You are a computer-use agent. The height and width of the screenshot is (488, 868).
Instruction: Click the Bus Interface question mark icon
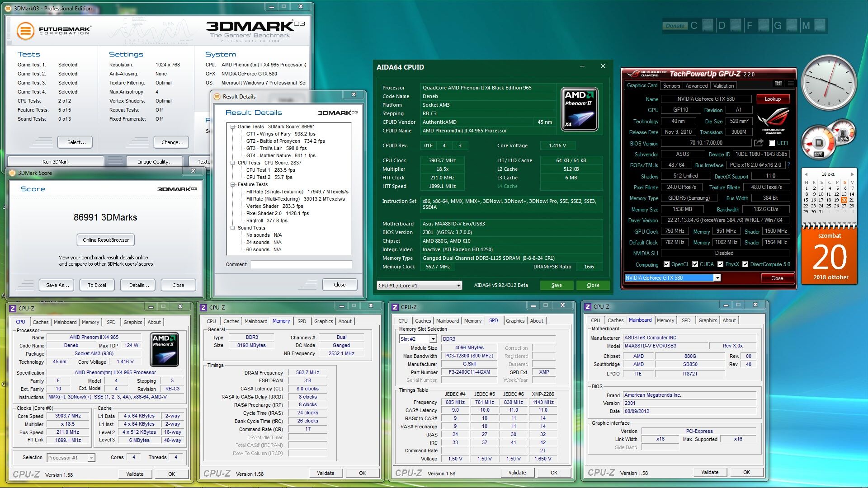point(788,165)
